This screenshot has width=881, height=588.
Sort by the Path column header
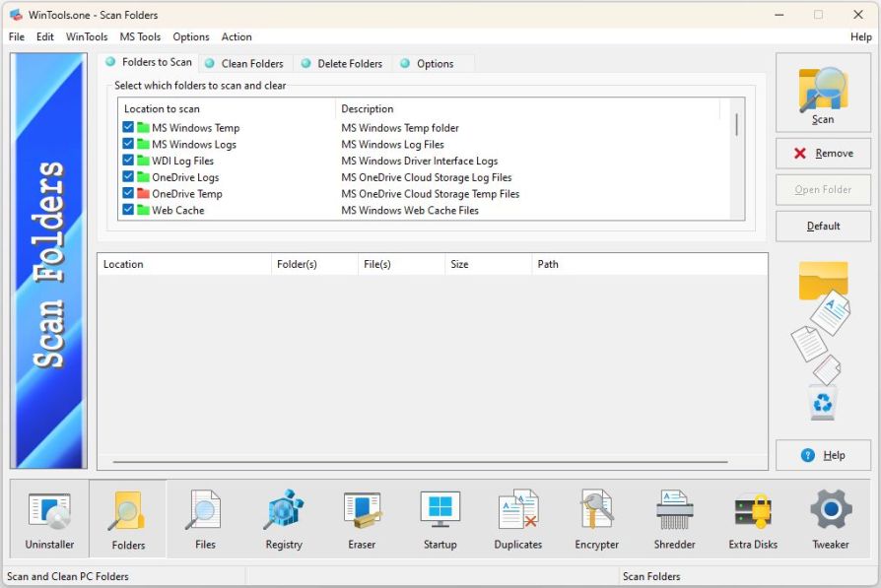[x=649, y=264]
